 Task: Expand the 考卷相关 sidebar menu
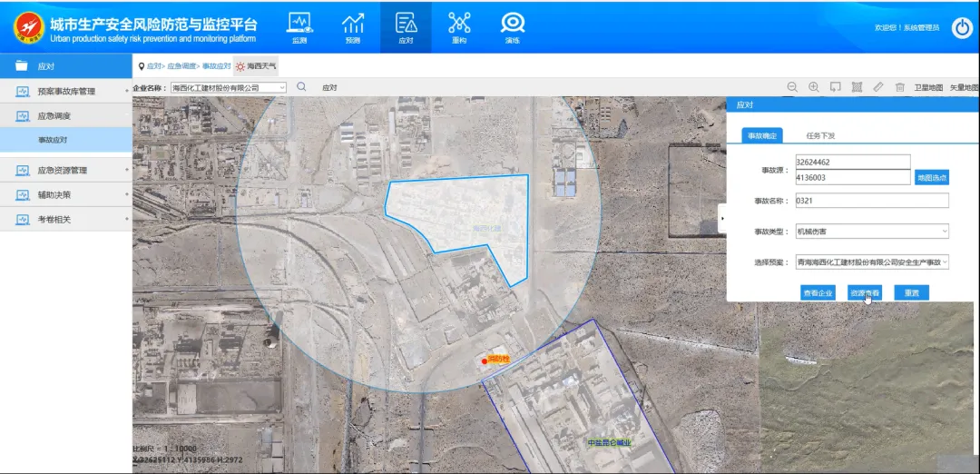pos(65,220)
